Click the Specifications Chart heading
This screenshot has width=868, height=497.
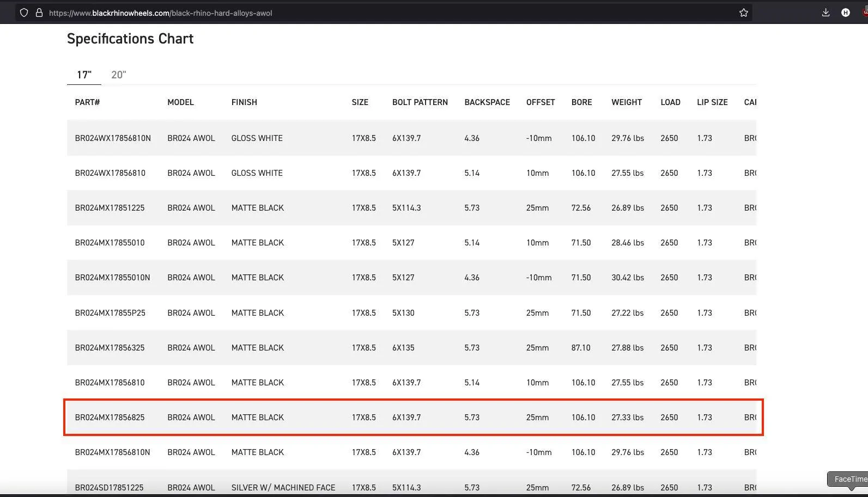coord(130,39)
